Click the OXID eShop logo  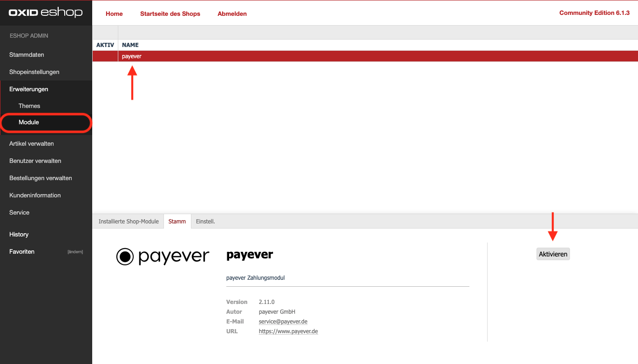point(45,13)
